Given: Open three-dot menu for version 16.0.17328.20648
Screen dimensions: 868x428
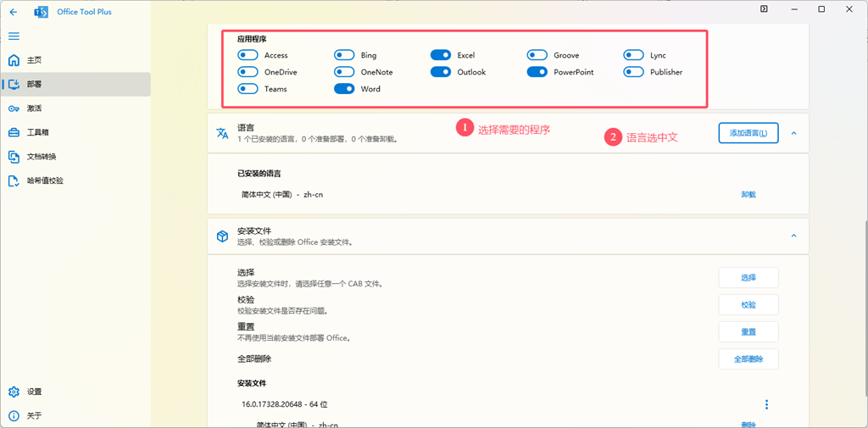Looking at the screenshot, I should click(766, 405).
